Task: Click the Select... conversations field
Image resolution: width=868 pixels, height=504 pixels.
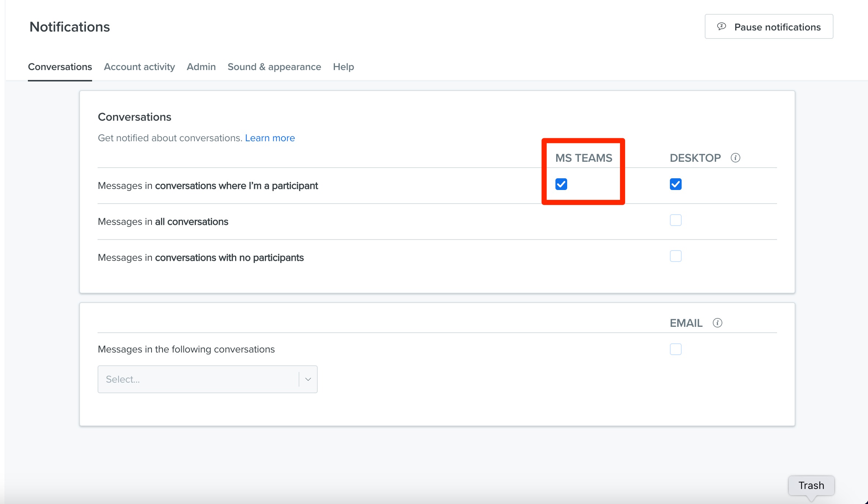Action: 207,379
